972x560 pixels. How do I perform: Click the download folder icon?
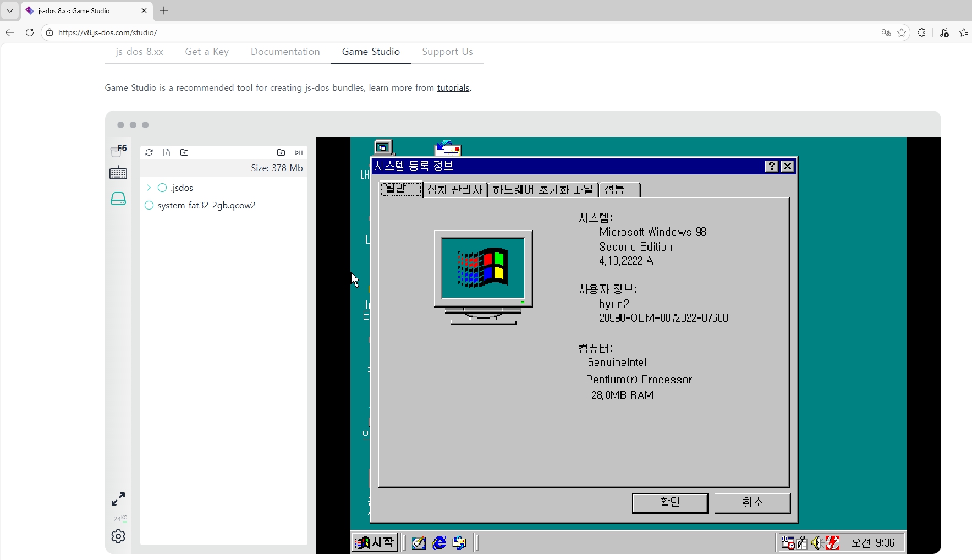[x=281, y=152]
